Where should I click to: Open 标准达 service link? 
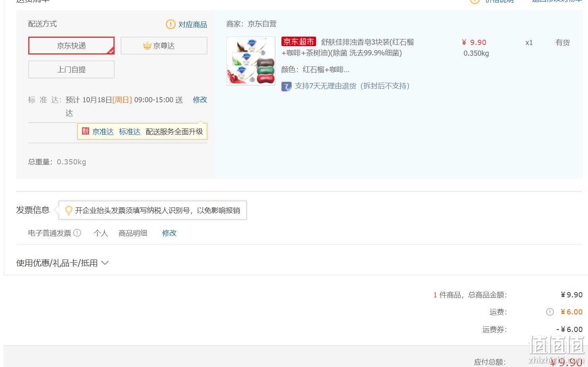[x=130, y=131]
